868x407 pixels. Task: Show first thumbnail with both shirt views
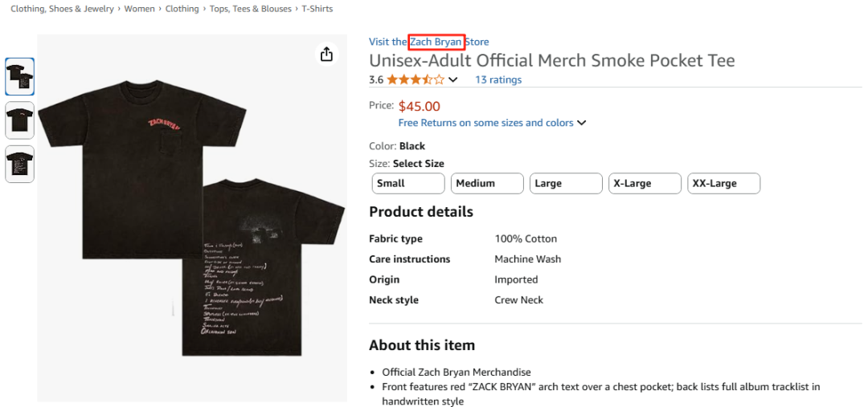(x=20, y=77)
